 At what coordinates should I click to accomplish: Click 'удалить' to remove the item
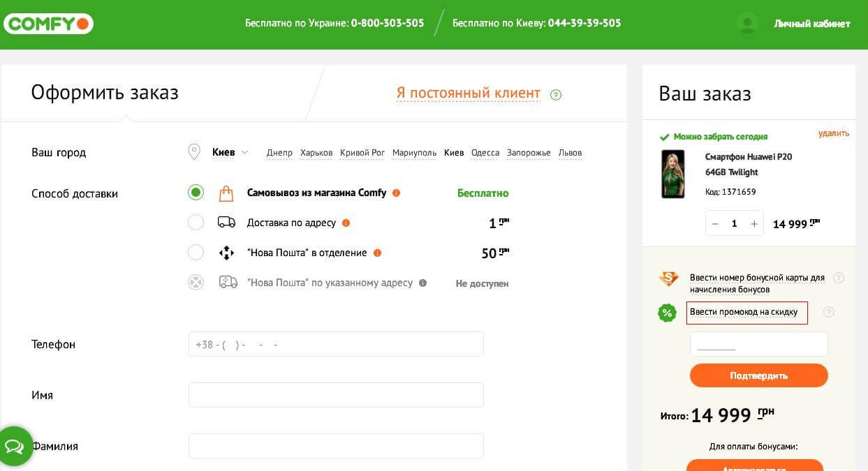click(x=834, y=133)
